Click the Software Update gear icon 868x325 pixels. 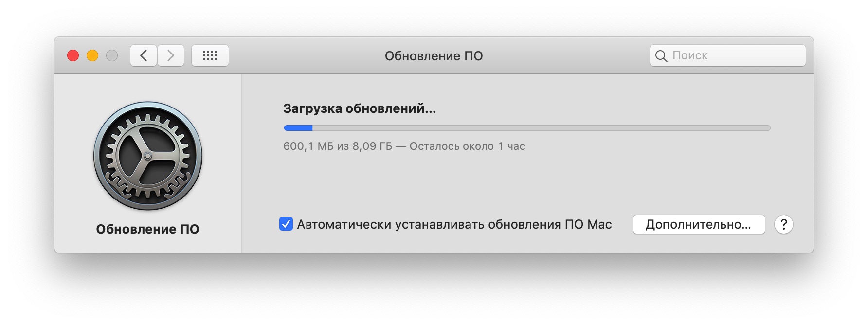coord(148,156)
